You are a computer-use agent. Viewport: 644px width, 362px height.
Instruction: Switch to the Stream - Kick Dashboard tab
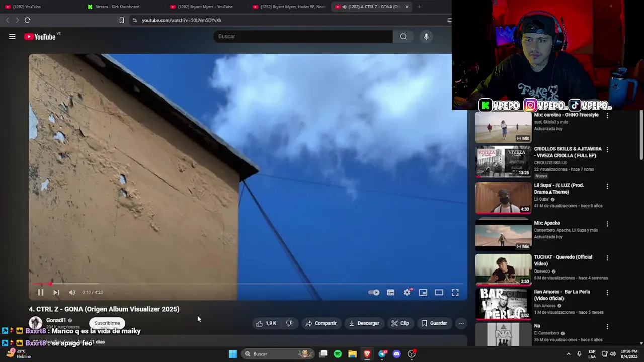click(x=123, y=7)
